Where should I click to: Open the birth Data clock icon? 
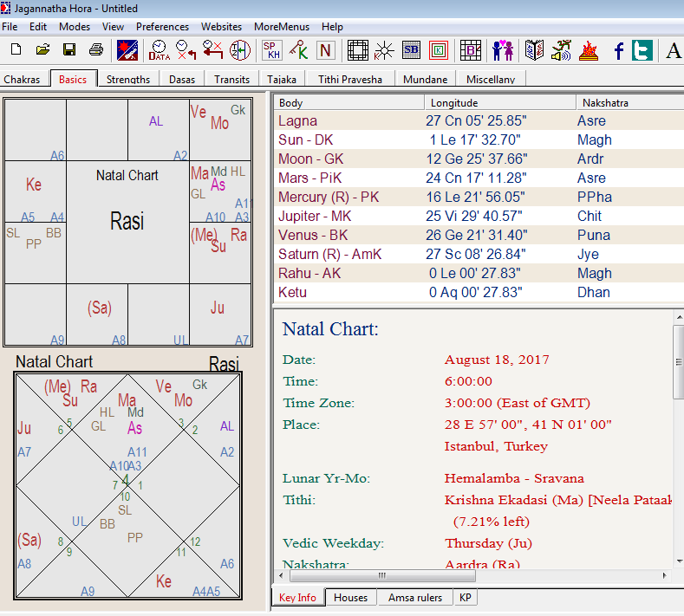click(x=159, y=50)
